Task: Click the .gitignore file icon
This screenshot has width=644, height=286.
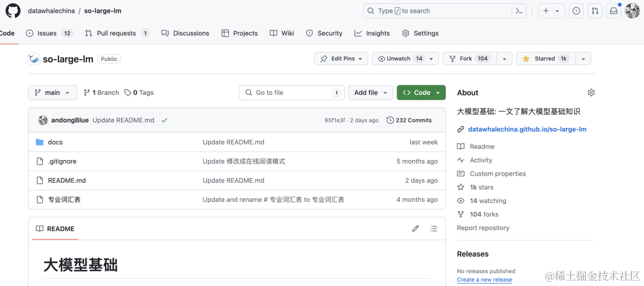Action: pos(40,161)
